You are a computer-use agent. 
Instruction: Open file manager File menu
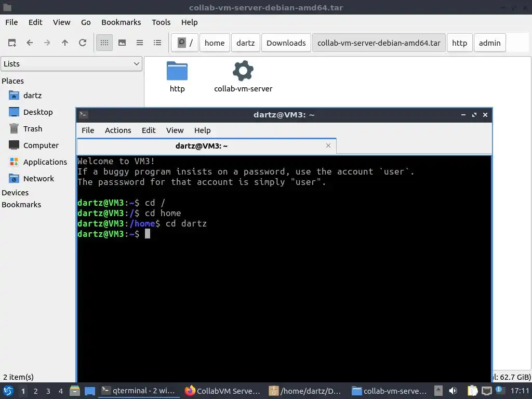click(11, 22)
